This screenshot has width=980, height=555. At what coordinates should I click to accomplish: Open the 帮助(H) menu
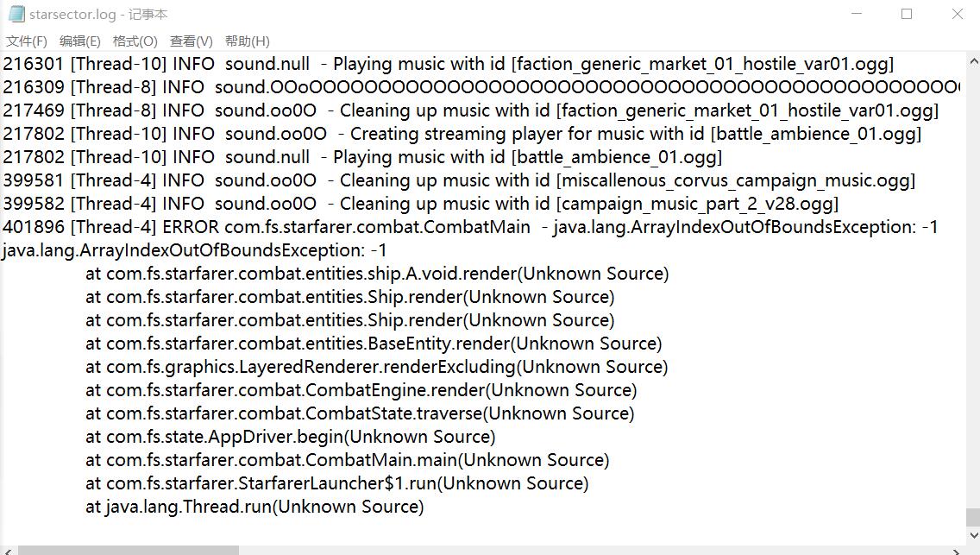point(247,41)
